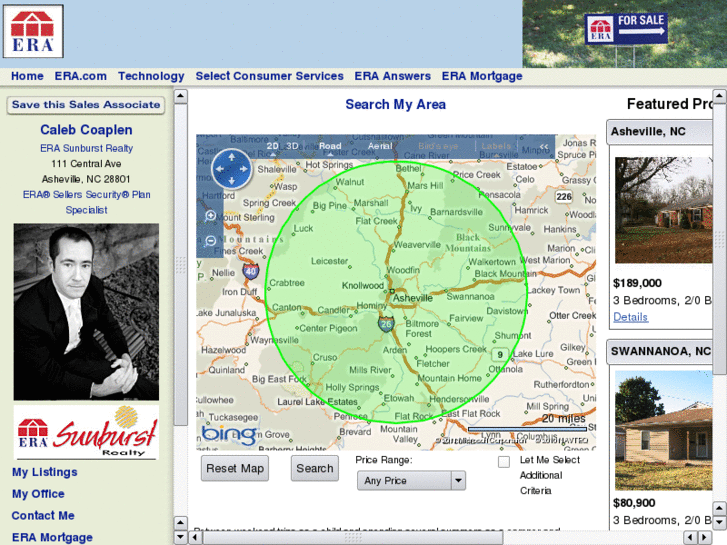This screenshot has height=545, width=727.
Task: Open My Listings sidebar link
Action: tap(45, 472)
